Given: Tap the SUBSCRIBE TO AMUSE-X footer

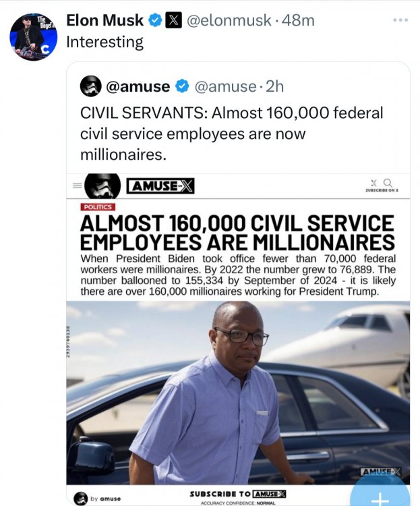Looking at the screenshot, I should tap(238, 495).
